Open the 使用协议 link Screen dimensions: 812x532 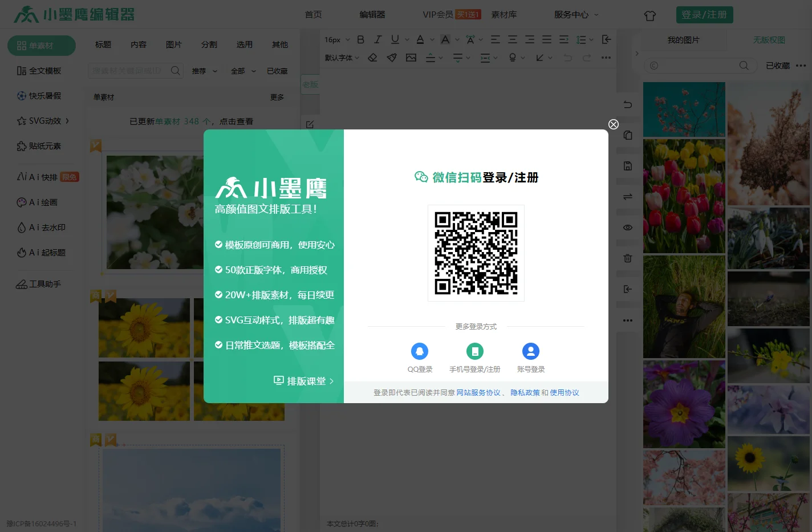(565, 393)
